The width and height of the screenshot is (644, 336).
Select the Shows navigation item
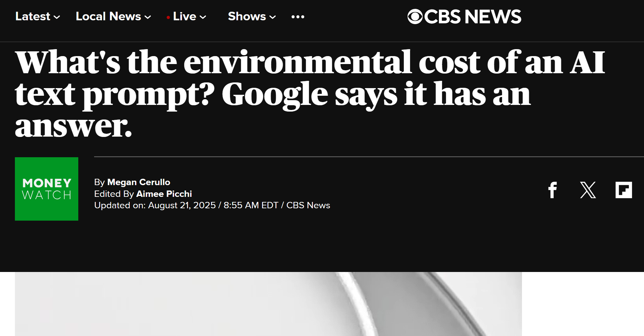(x=247, y=16)
